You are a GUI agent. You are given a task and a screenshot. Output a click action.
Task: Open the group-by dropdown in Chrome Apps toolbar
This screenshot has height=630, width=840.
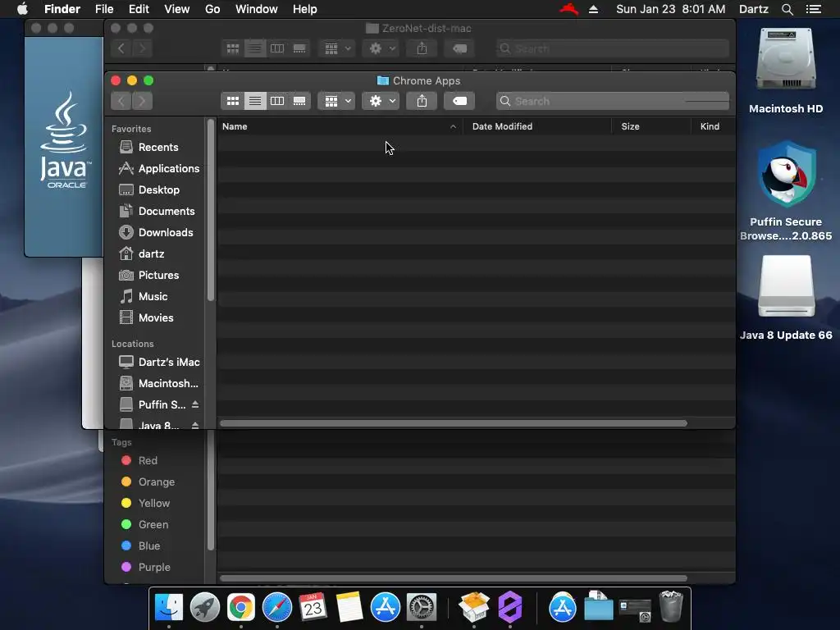pyautogui.click(x=336, y=101)
